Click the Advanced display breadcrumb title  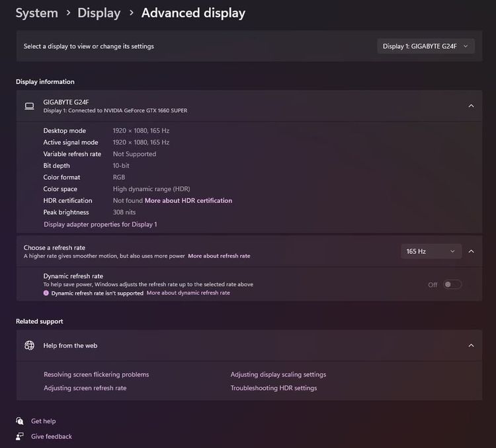193,13
